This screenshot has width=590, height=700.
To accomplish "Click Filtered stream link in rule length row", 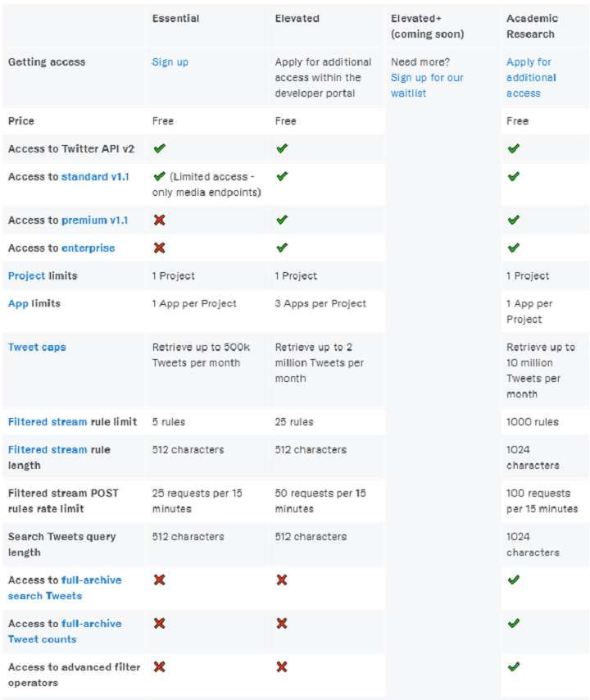I will click(48, 449).
